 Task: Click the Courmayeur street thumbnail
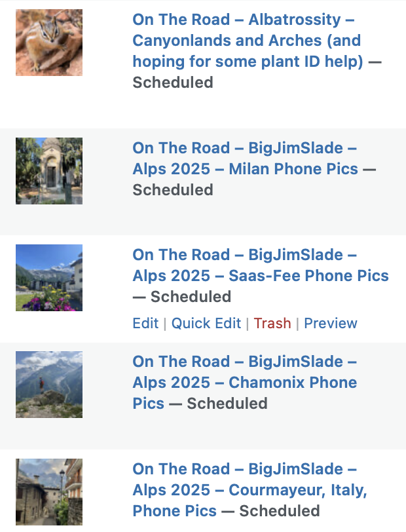(x=49, y=492)
